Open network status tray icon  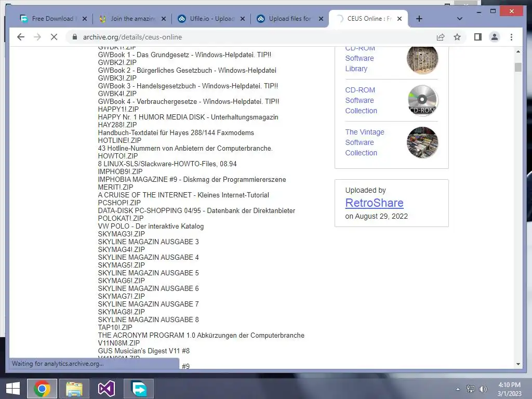471,389
